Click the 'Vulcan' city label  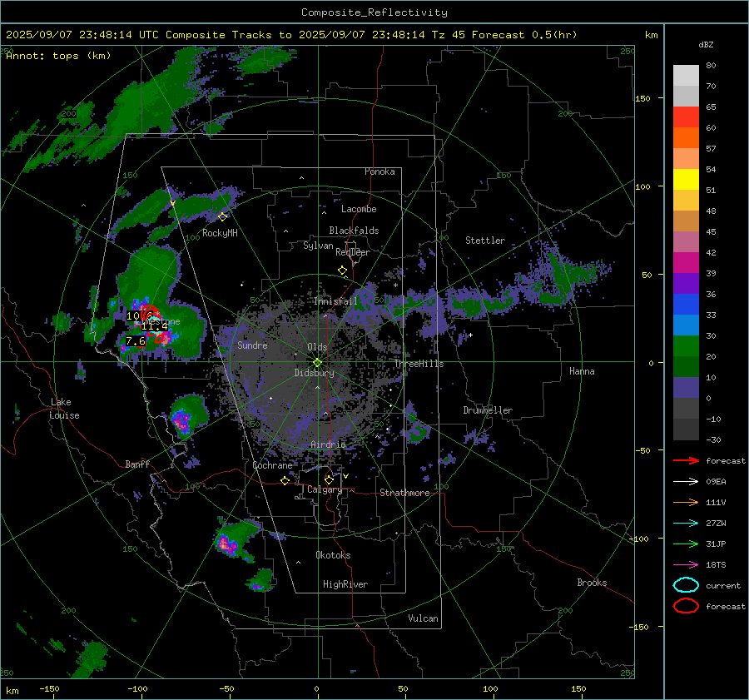pos(424,618)
